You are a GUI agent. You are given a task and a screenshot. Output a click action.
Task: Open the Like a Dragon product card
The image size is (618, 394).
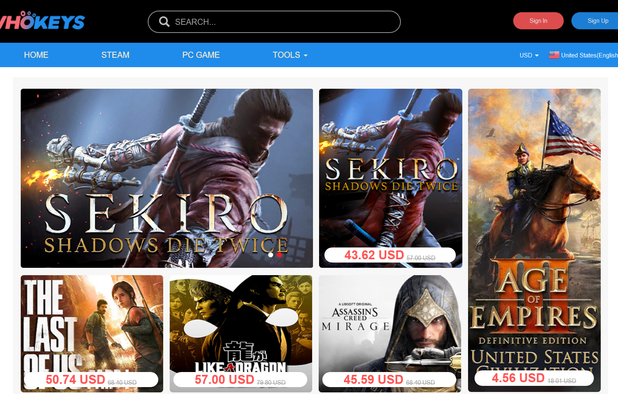coord(241,333)
